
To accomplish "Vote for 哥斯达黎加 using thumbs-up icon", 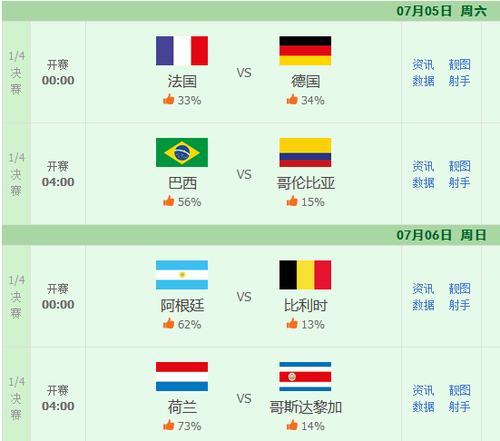I will pyautogui.click(x=292, y=425).
